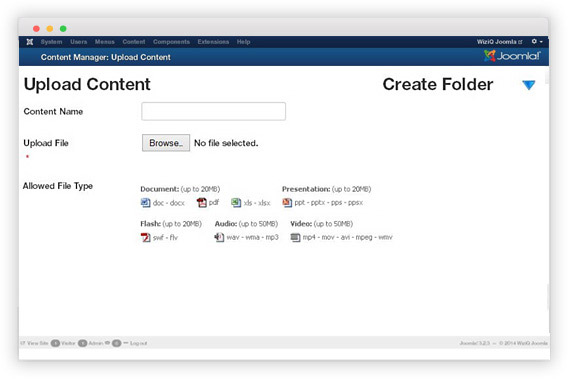The height and width of the screenshot is (379, 568).
Task: Click the 'Upload File' label
Action: [x=46, y=143]
